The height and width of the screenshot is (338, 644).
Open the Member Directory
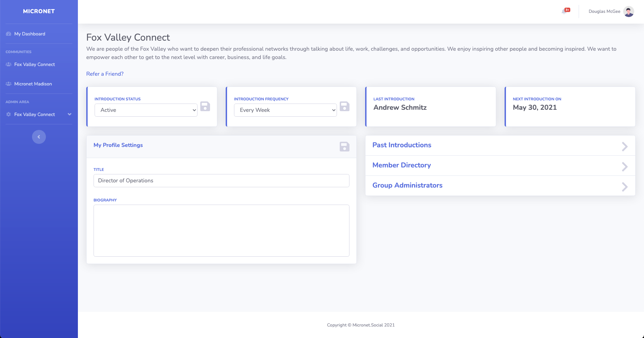click(402, 165)
